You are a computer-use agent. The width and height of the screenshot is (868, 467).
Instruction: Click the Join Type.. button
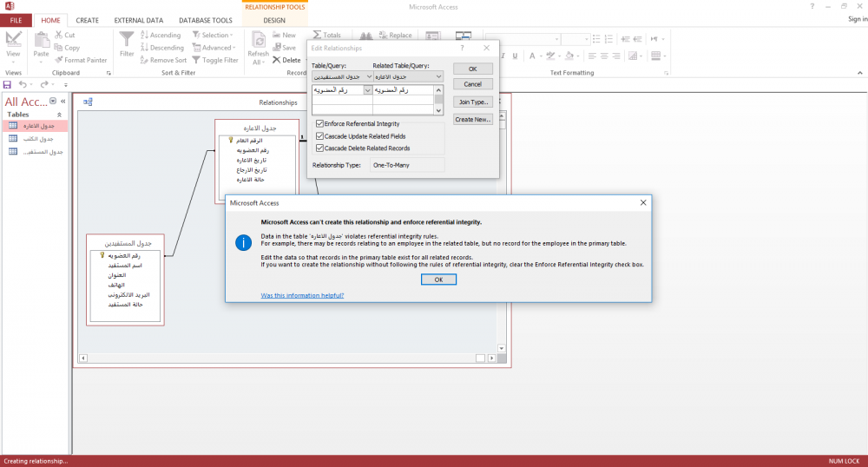tap(473, 102)
